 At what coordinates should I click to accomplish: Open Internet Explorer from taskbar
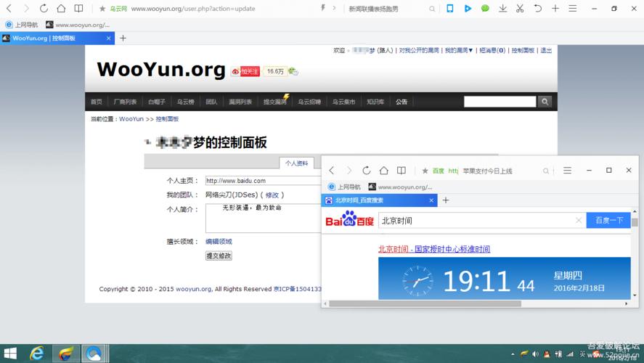click(36, 354)
